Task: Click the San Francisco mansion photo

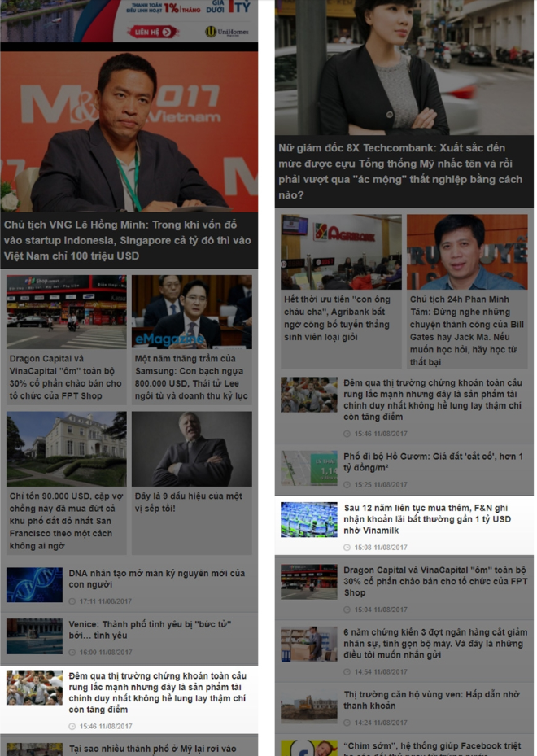Action: [x=66, y=448]
